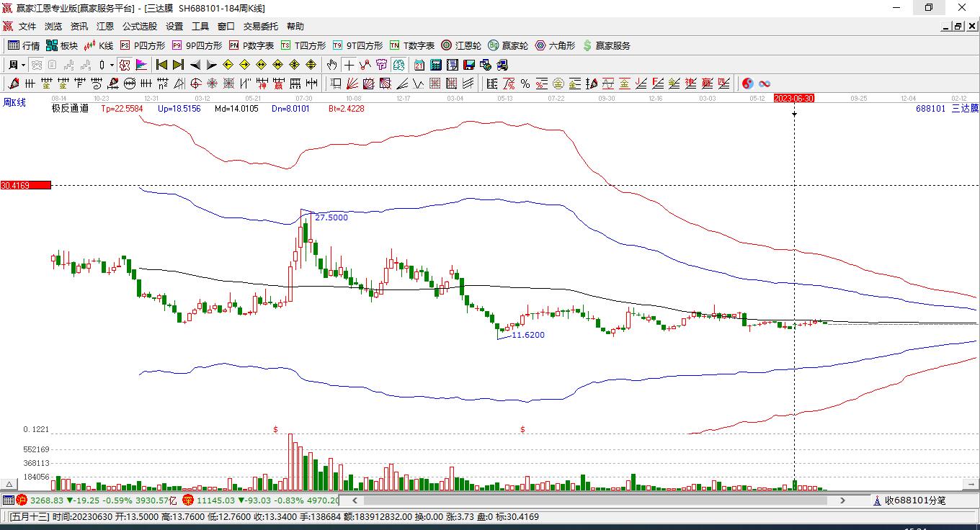The height and width of the screenshot is (530, 980).
Task: Toggle the crosshair cursor tool
Action: coord(349,65)
